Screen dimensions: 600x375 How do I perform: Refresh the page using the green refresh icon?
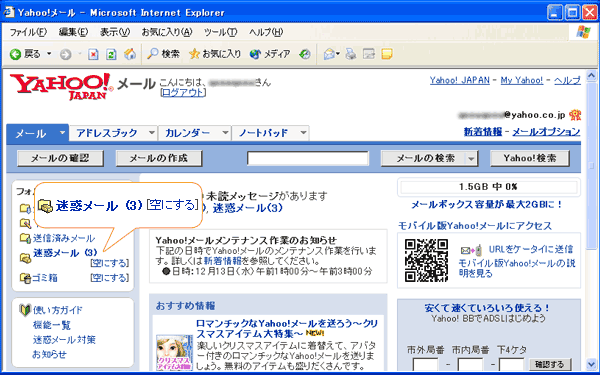111,55
